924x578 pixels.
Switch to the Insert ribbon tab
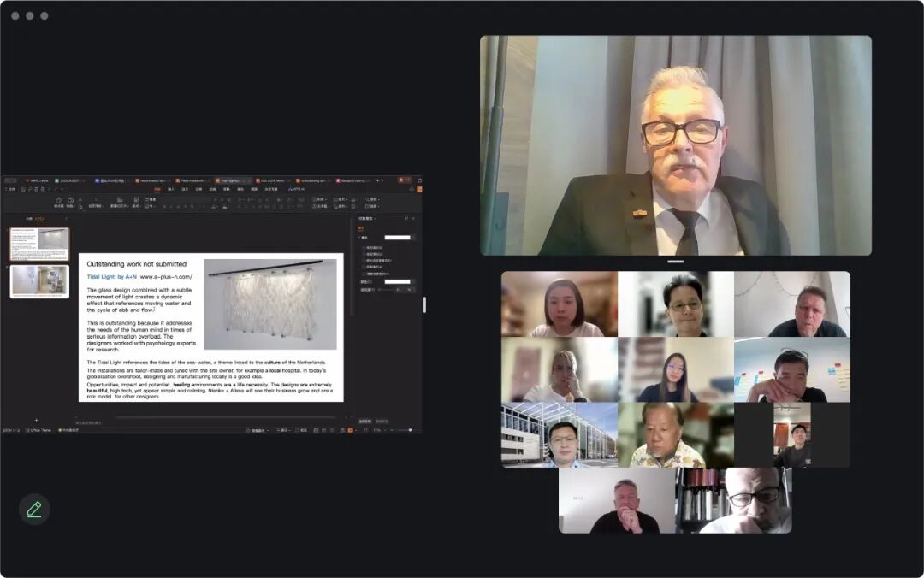pos(171,189)
